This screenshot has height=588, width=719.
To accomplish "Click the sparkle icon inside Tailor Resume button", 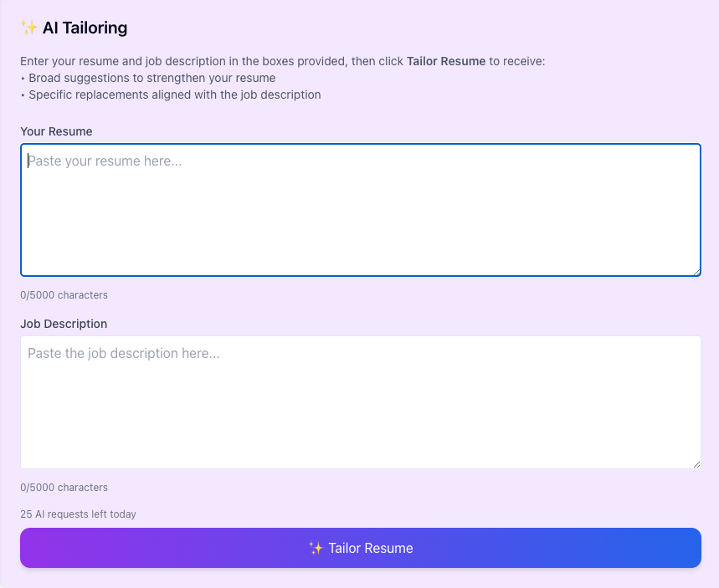I will [316, 549].
